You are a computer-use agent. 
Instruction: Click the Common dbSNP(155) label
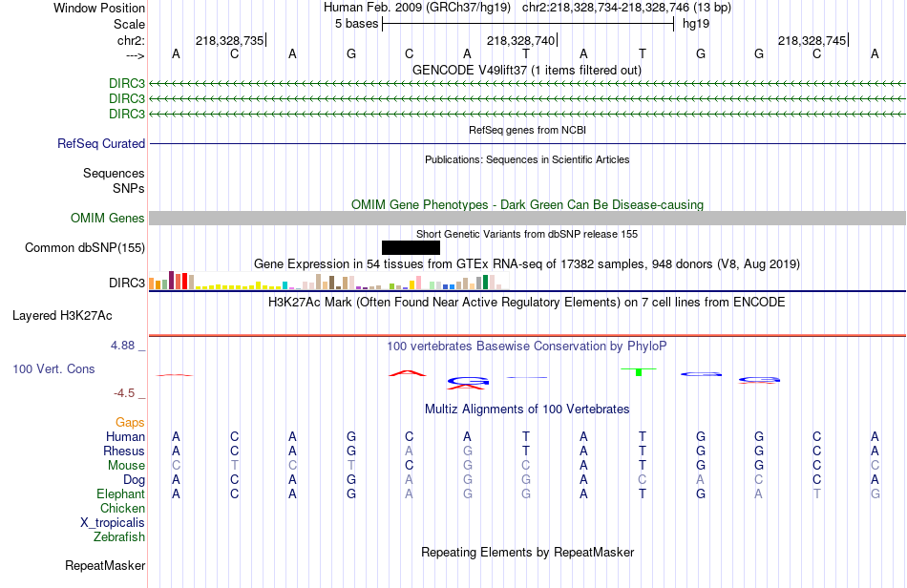click(85, 247)
